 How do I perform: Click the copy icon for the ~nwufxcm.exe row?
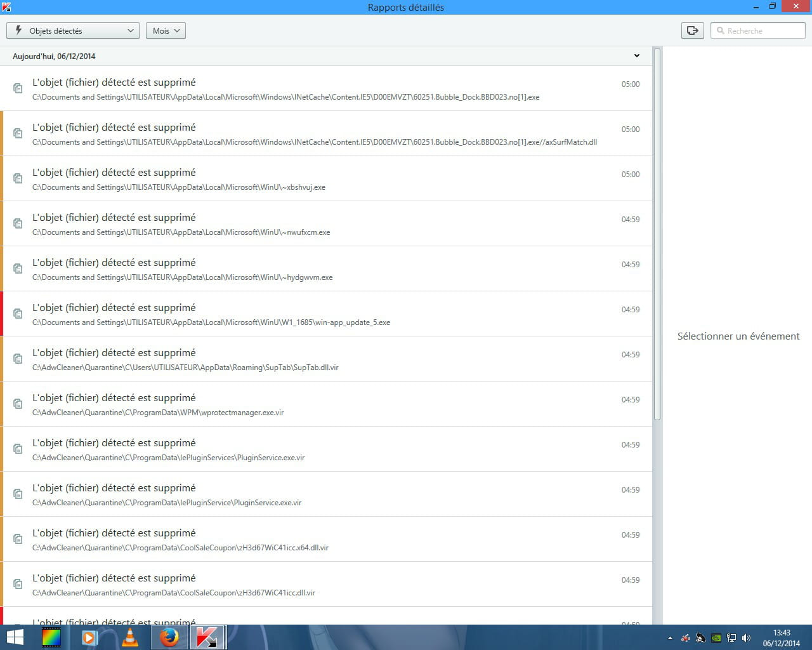click(x=18, y=223)
